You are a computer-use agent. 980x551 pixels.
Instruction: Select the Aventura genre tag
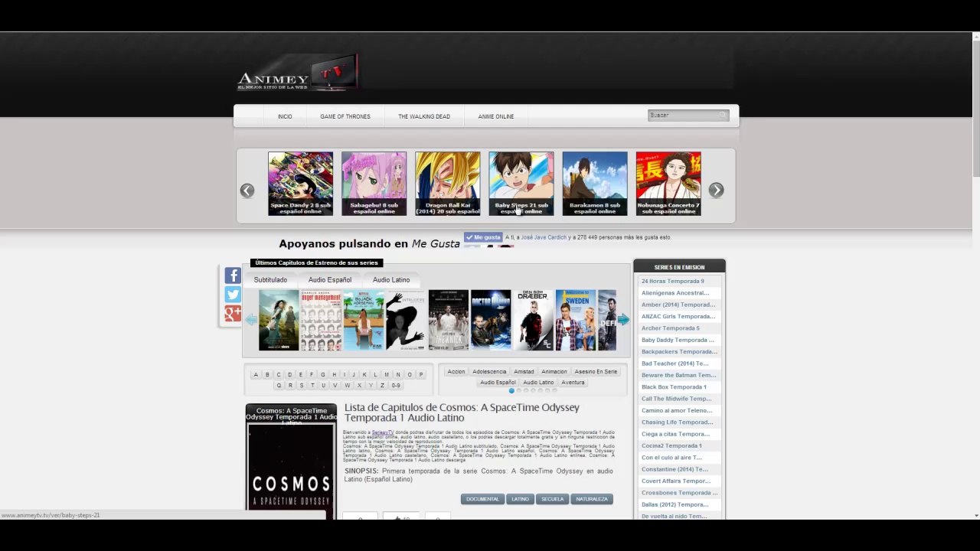pos(573,383)
